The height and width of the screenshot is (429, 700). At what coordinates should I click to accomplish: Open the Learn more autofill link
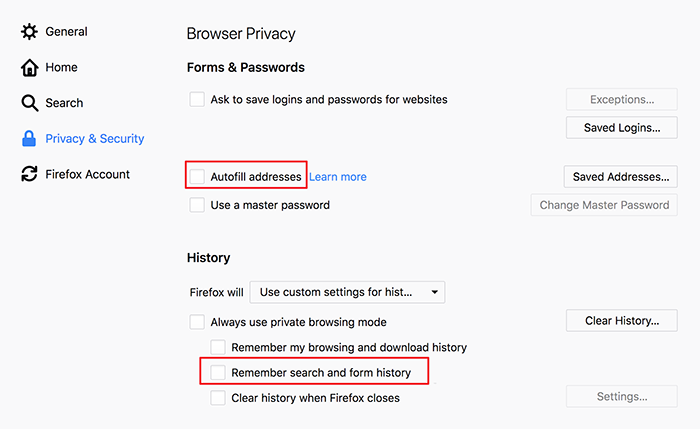[x=338, y=177]
